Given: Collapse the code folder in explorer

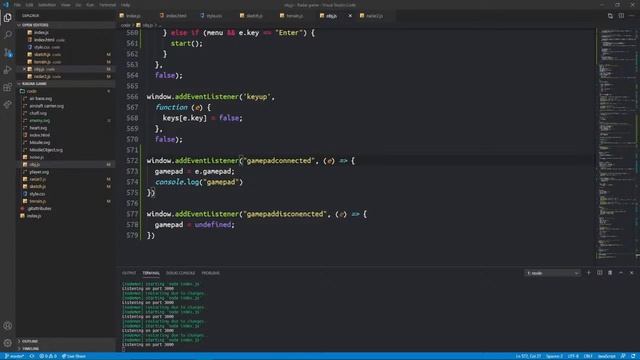Looking at the screenshot, I should point(65,91).
